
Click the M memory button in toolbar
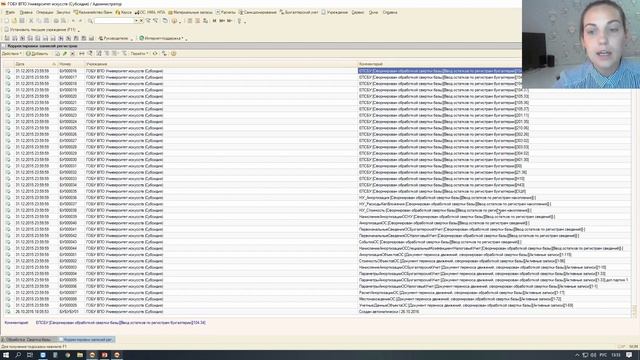214,21
